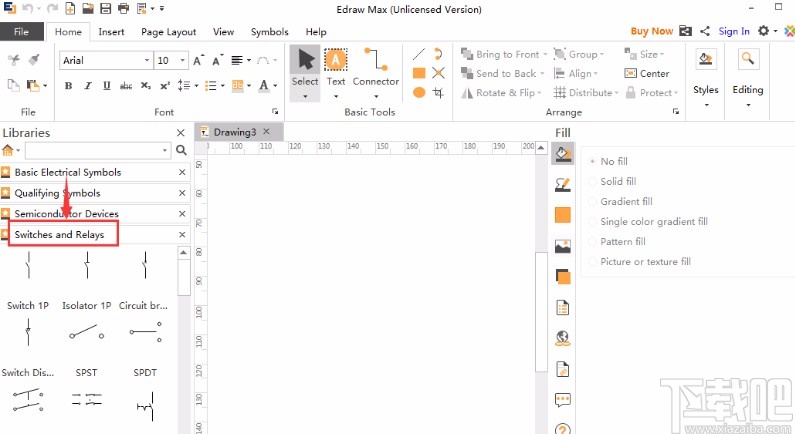The image size is (795, 434).
Task: Toggle bold formatting
Action: [x=68, y=86]
